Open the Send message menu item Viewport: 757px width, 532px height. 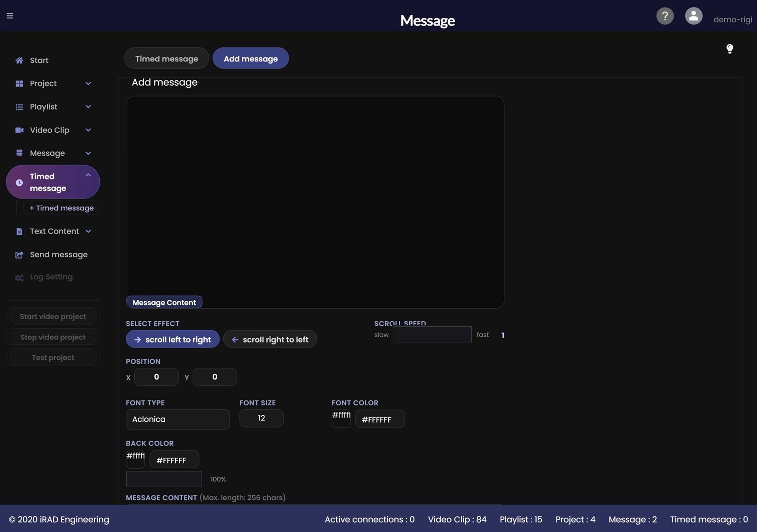point(59,254)
